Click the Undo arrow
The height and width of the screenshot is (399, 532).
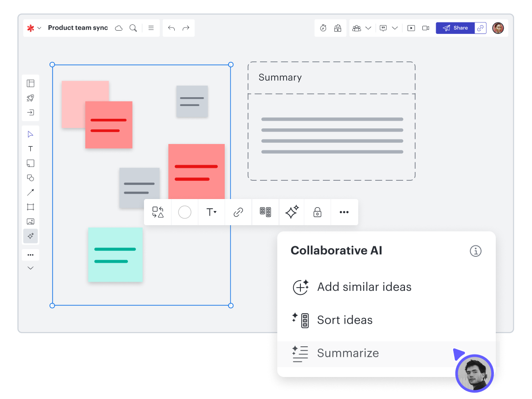(x=171, y=28)
